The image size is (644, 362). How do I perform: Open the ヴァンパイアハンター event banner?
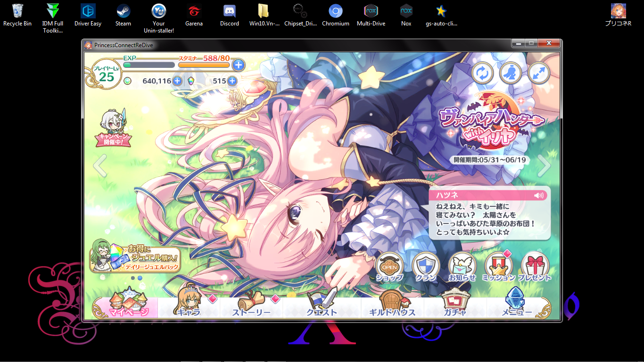tap(491, 122)
